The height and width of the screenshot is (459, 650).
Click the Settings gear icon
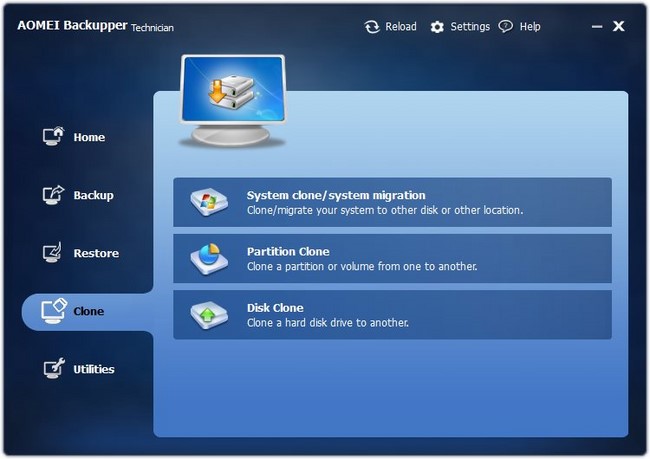(437, 27)
